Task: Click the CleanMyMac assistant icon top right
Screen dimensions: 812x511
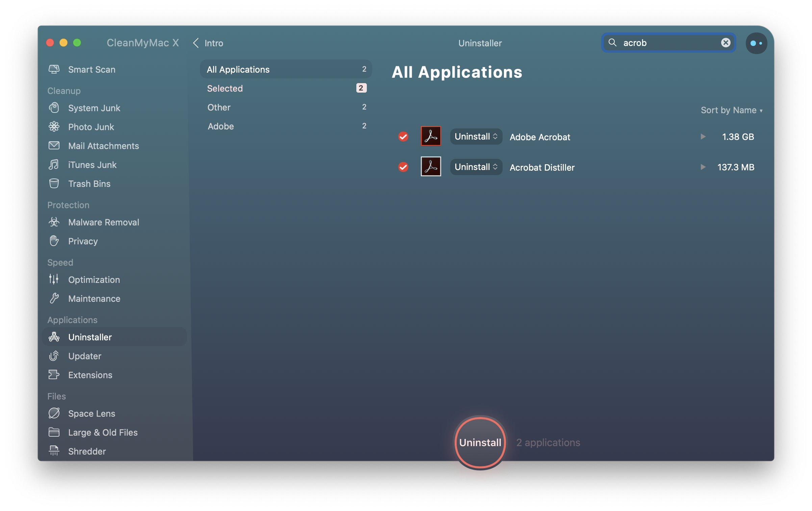Action: click(756, 43)
